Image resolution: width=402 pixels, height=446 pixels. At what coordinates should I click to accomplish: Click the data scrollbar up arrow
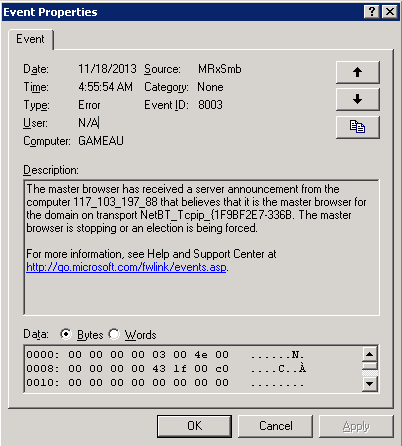pos(370,354)
